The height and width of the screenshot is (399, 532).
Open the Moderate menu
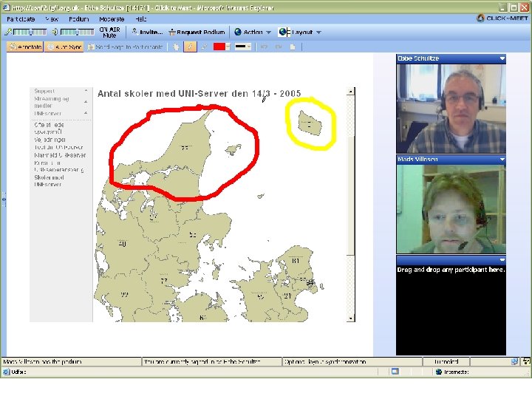point(112,19)
